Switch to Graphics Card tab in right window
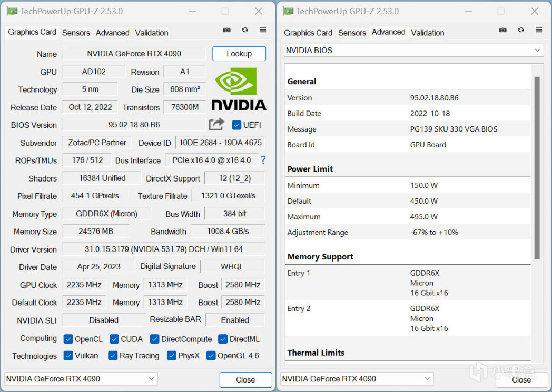The width and height of the screenshot is (552, 392). (308, 33)
